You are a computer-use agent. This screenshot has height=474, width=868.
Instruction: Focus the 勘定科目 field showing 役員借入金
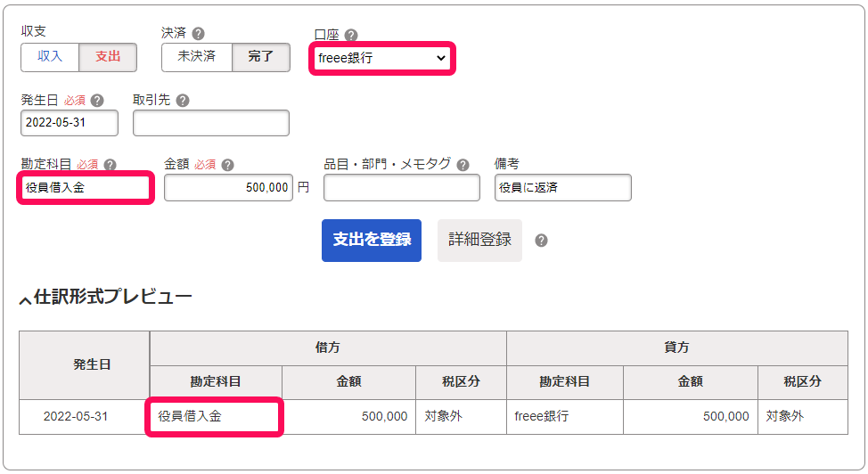[86, 188]
